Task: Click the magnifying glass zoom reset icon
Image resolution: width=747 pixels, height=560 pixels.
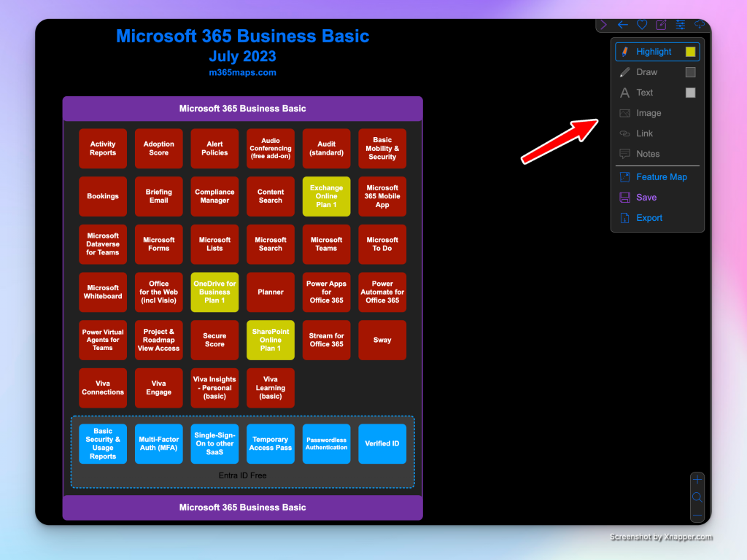Action: (697, 497)
